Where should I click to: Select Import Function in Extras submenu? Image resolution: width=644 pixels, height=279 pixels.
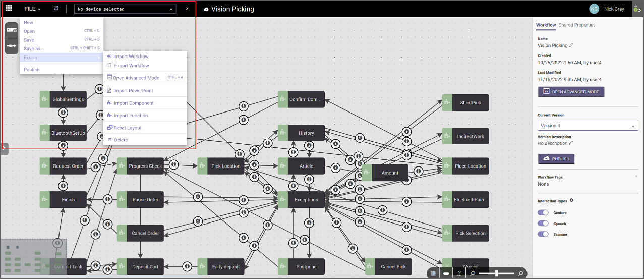point(145,116)
